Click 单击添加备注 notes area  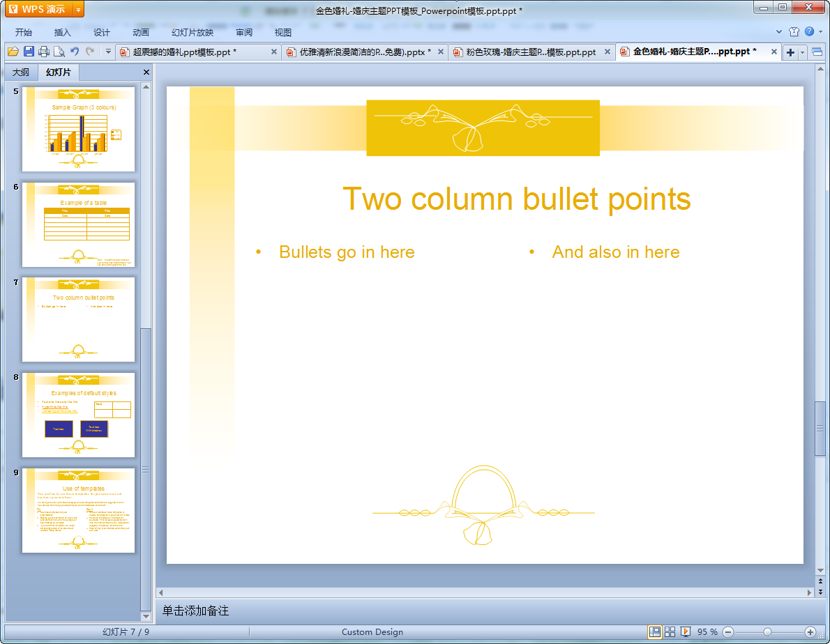(195, 611)
